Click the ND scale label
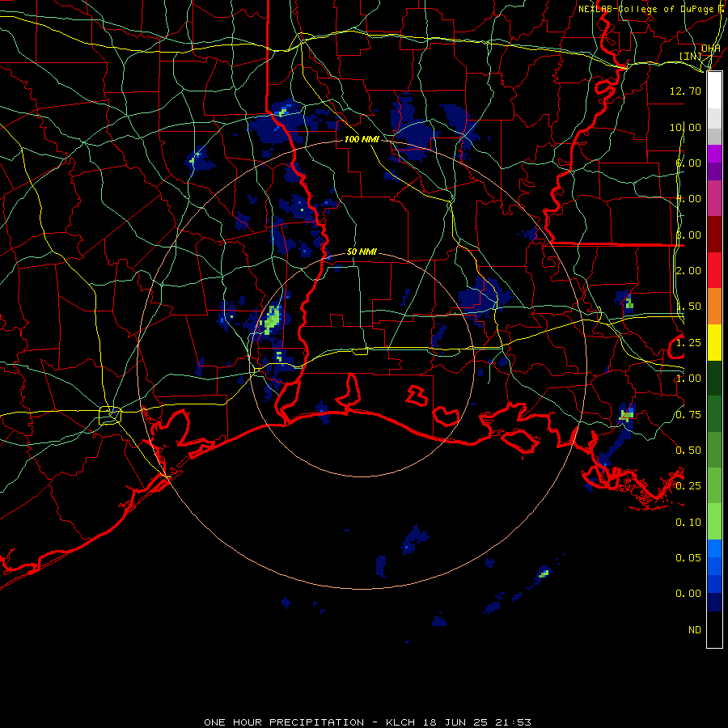Viewport: 728px width, 728px height. click(695, 630)
